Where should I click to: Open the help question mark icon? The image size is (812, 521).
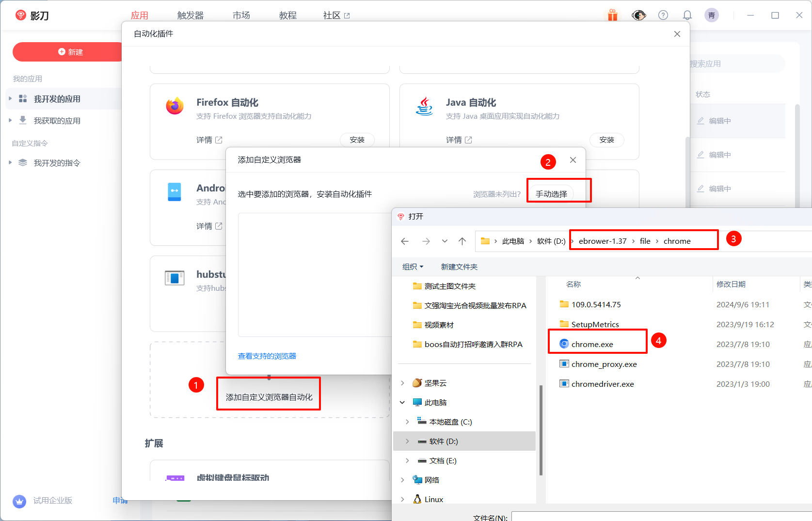point(663,16)
